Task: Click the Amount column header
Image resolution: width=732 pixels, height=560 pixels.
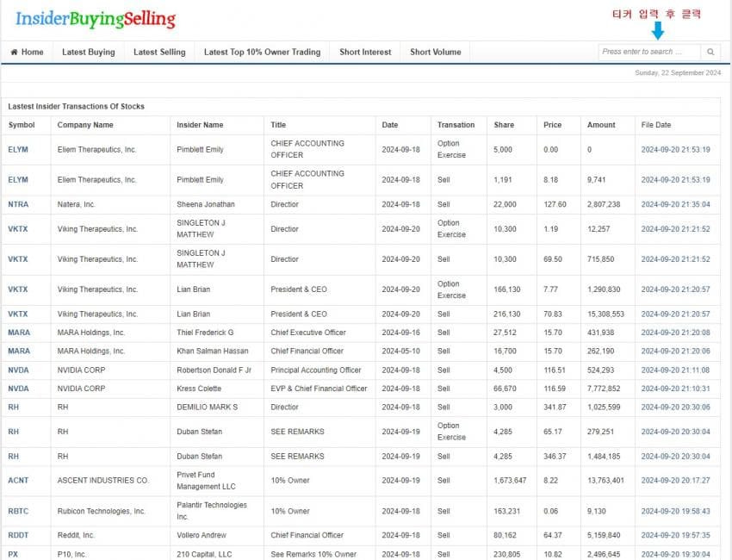Action: [601, 125]
